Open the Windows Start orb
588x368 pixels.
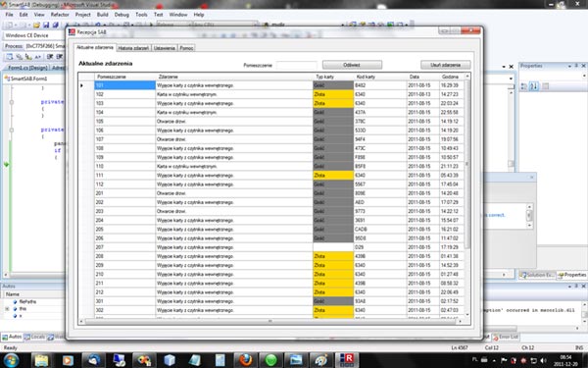coord(11,360)
